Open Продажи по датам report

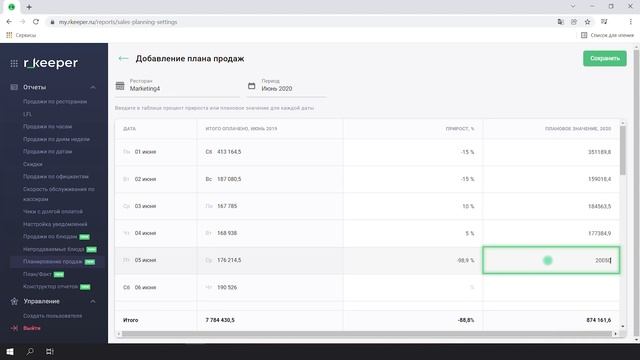tap(47, 151)
